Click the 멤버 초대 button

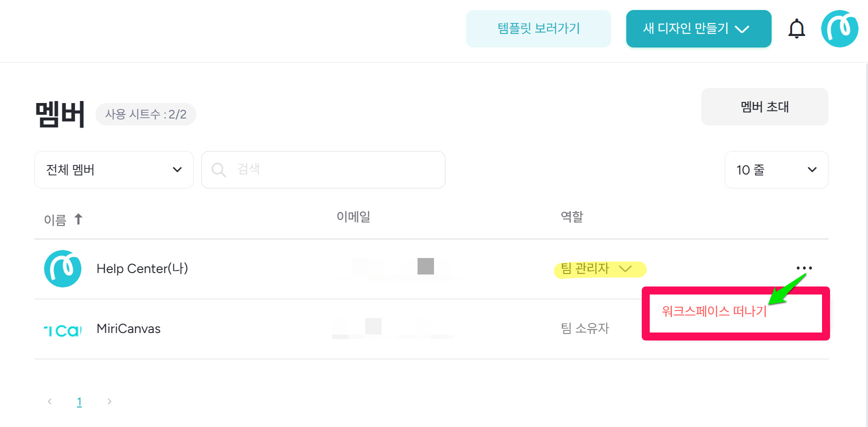coord(764,106)
